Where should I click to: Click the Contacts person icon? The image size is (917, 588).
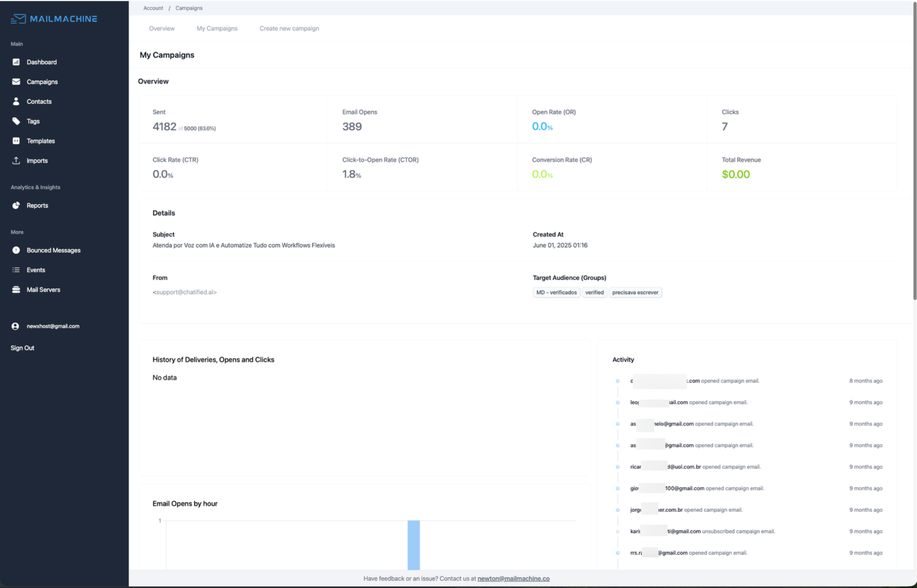(x=16, y=101)
